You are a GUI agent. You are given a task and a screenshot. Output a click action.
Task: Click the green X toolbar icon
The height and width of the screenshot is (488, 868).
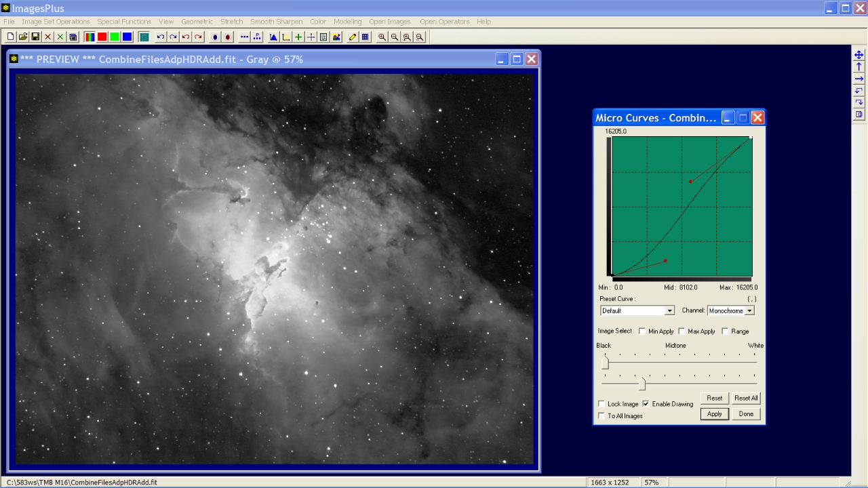tap(60, 37)
